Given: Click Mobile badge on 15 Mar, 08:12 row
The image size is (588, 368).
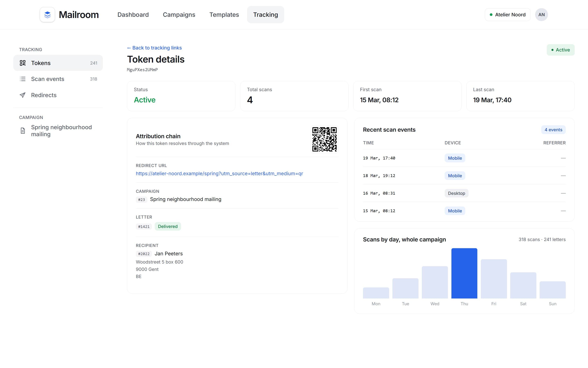Looking at the screenshot, I should tap(455, 211).
